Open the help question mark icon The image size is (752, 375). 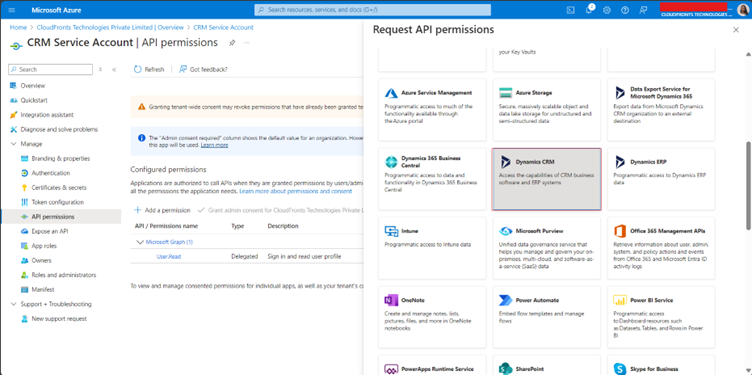(624, 10)
